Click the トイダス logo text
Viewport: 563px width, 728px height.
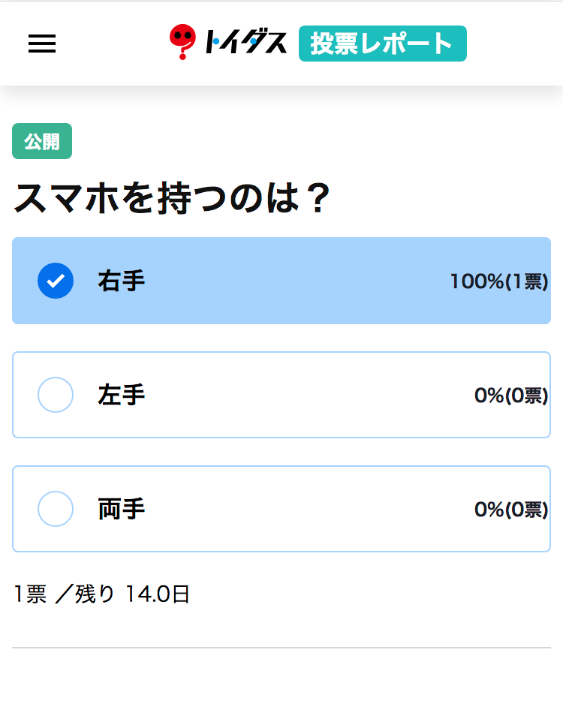click(245, 42)
